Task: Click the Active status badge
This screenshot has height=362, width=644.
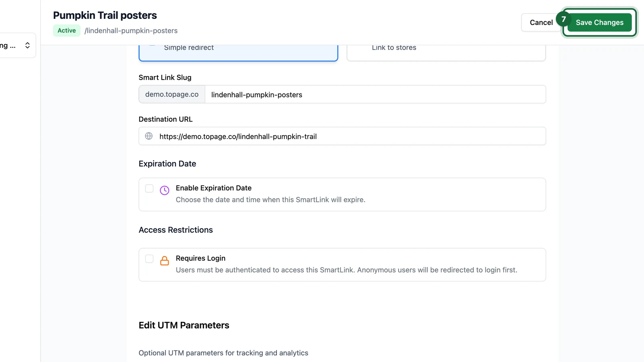Action: [x=67, y=31]
